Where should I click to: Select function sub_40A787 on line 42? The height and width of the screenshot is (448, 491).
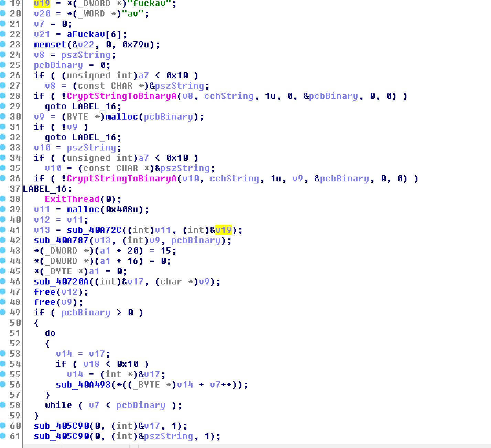(x=61, y=240)
